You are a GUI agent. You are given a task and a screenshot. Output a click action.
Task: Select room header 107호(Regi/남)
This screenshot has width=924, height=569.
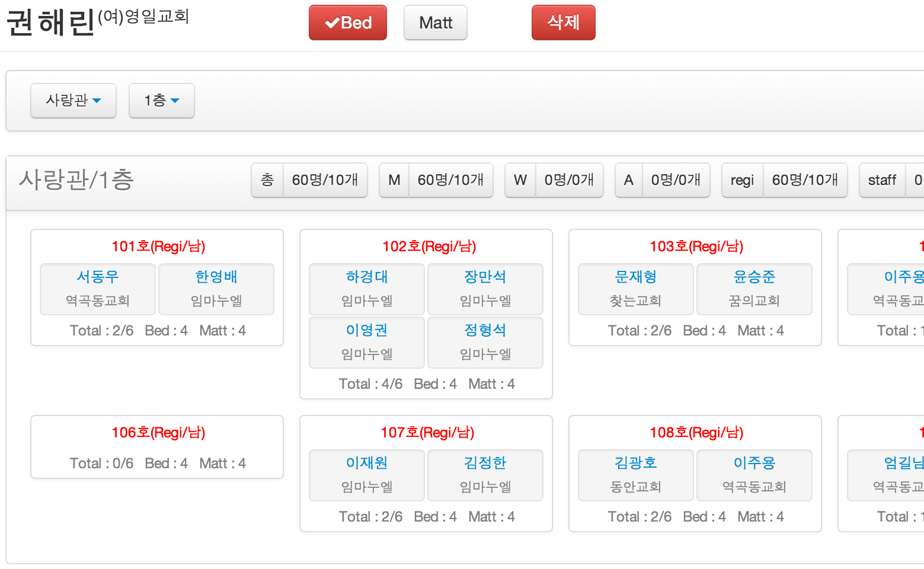427,433
